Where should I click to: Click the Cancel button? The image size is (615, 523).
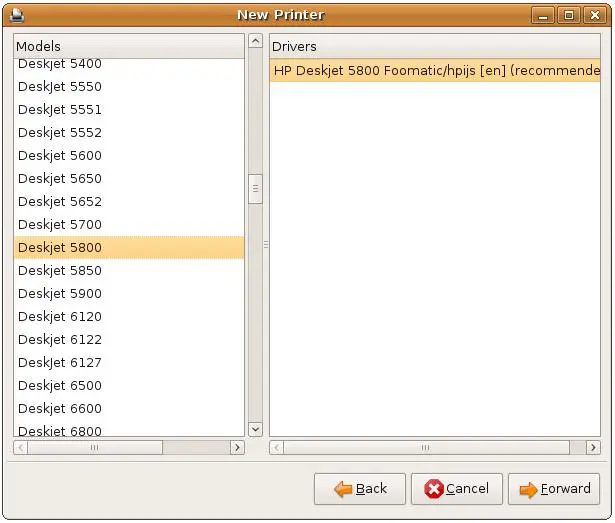[x=456, y=489]
